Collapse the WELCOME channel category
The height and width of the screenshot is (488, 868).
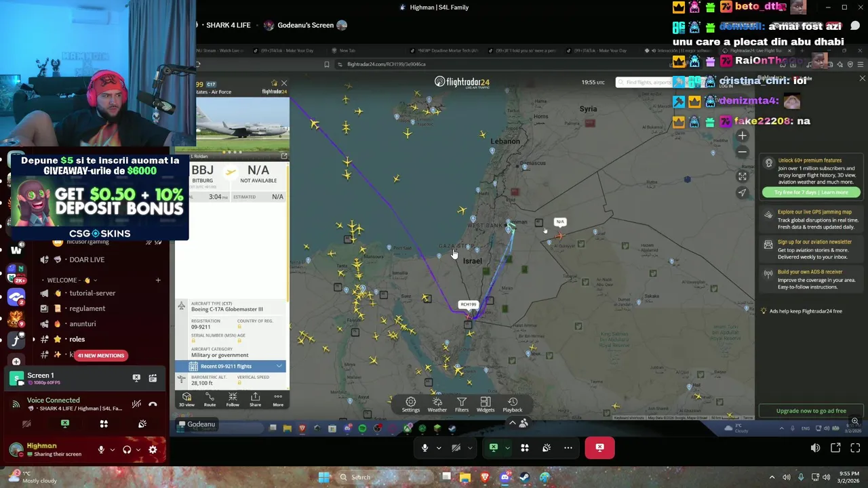[x=69, y=280]
